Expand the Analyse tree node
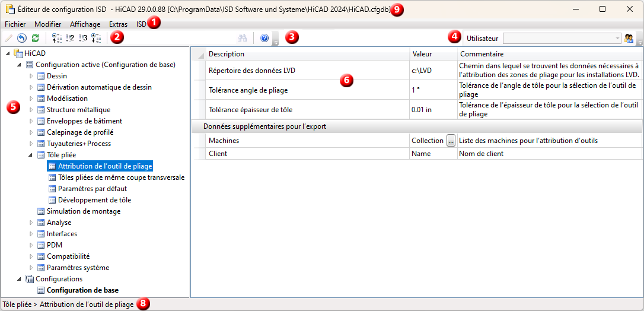The image size is (644, 311). pyautogui.click(x=31, y=223)
